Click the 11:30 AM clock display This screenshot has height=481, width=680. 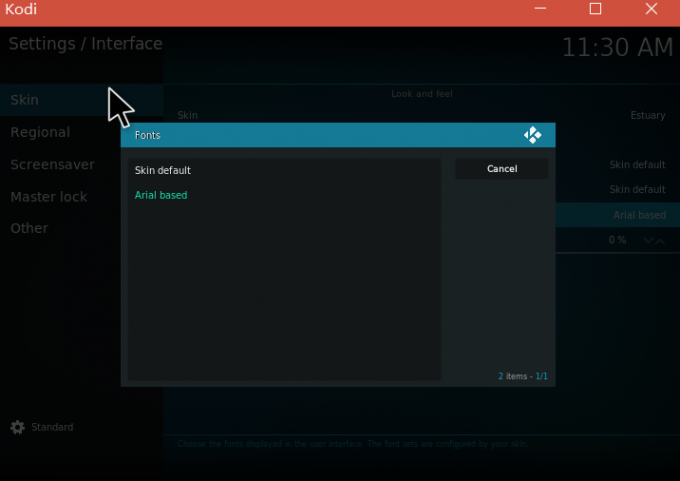click(x=616, y=47)
